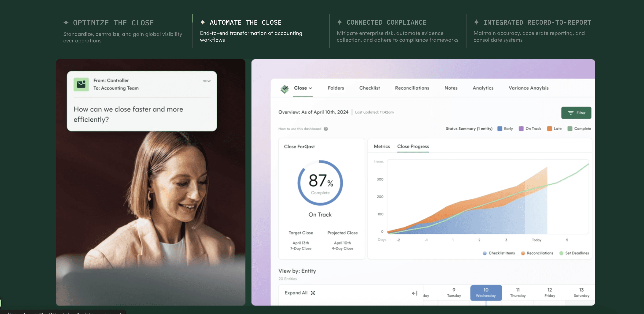
Task: Click the FloQast logo icon beside Close
Action: point(285,89)
